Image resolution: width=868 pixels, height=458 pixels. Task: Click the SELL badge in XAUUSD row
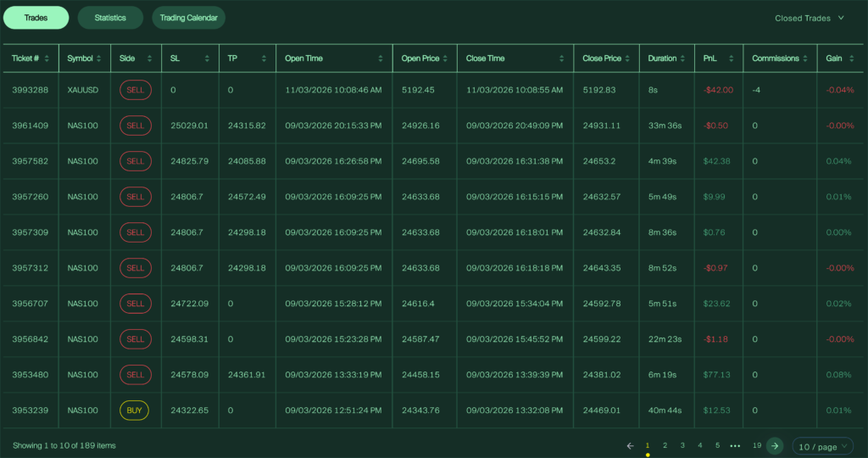pyautogui.click(x=135, y=90)
